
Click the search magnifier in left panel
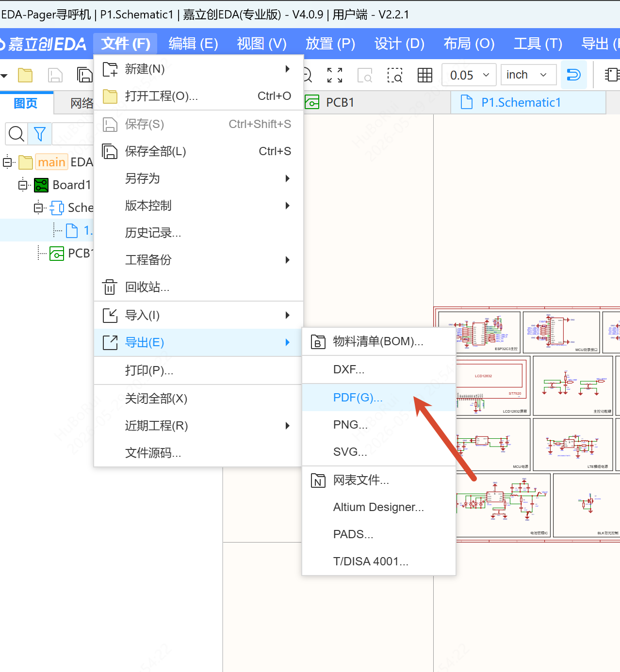[x=16, y=134]
